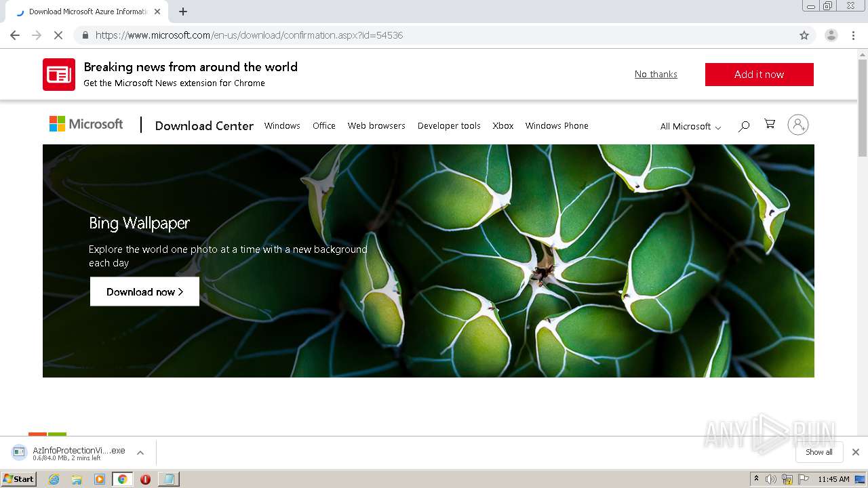Open the Windows Start menu

pyautogui.click(x=19, y=479)
